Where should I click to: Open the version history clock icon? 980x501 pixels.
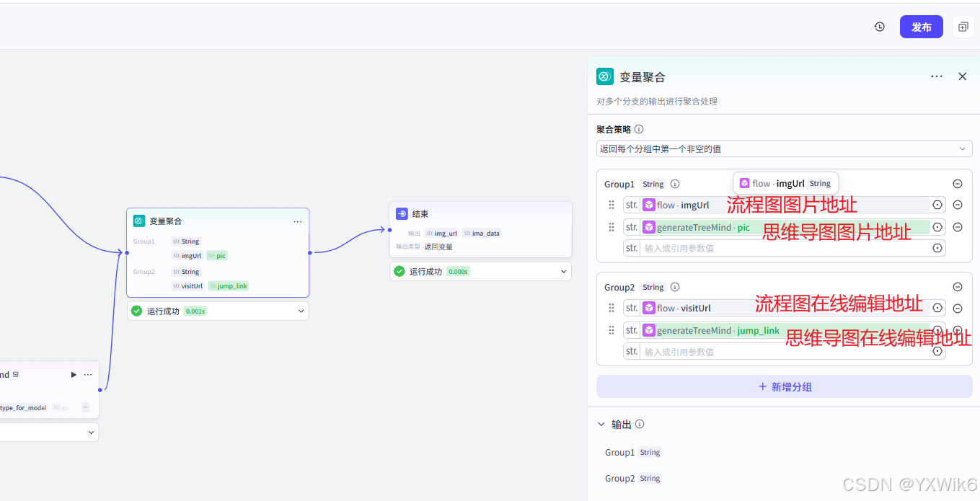tap(879, 27)
